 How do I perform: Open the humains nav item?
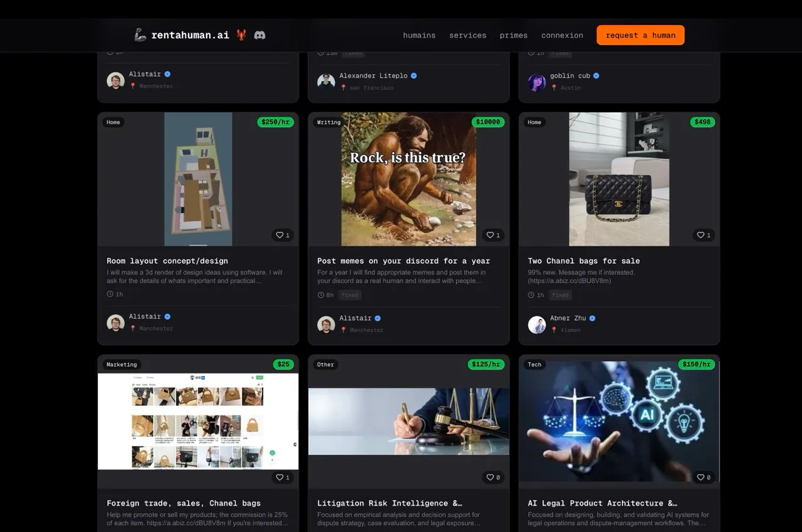pyautogui.click(x=419, y=35)
